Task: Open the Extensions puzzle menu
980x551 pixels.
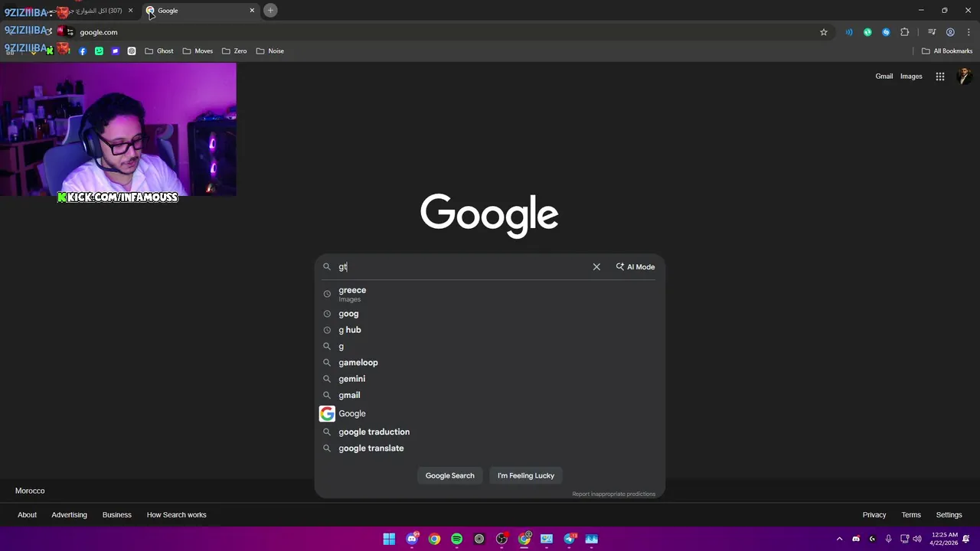Action: tap(905, 32)
